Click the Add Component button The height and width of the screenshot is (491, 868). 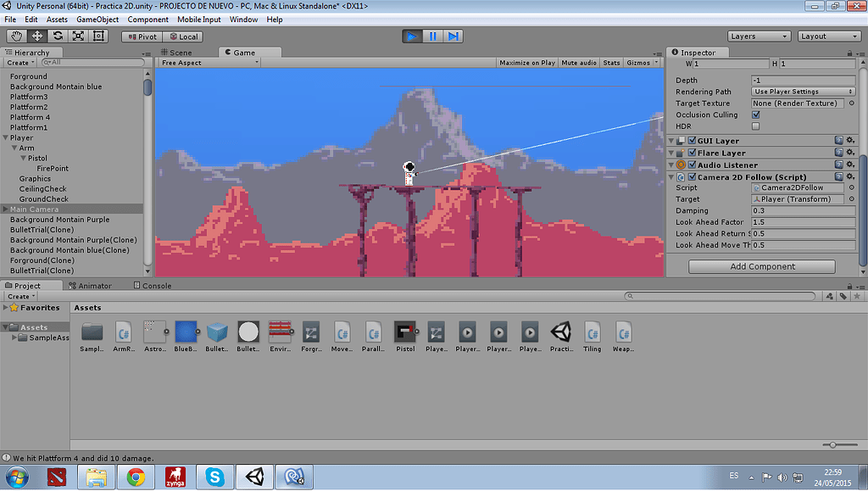click(760, 265)
